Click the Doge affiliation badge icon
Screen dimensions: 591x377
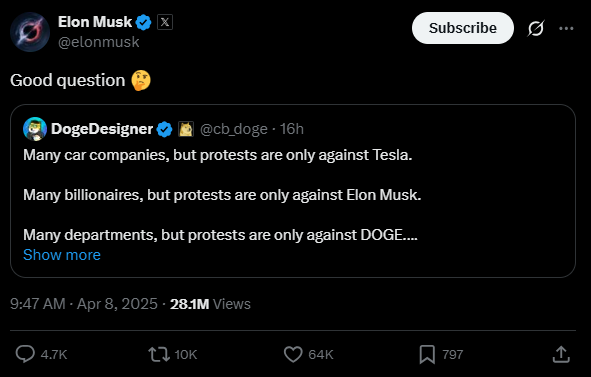tap(185, 129)
